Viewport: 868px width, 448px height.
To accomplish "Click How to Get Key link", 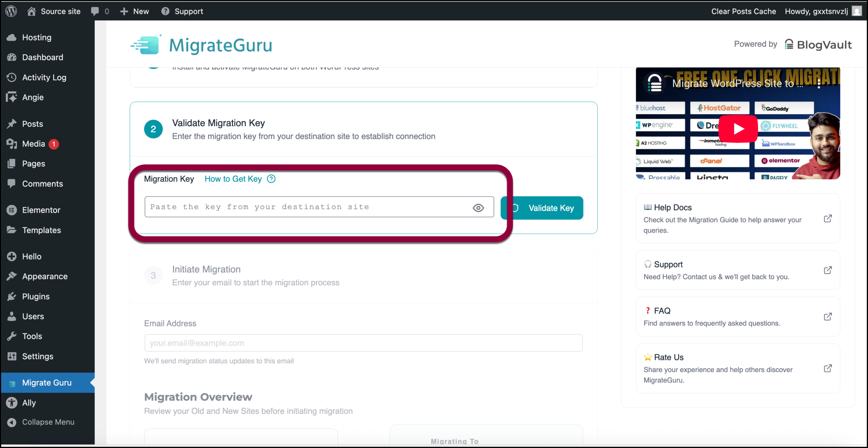I will (x=233, y=179).
